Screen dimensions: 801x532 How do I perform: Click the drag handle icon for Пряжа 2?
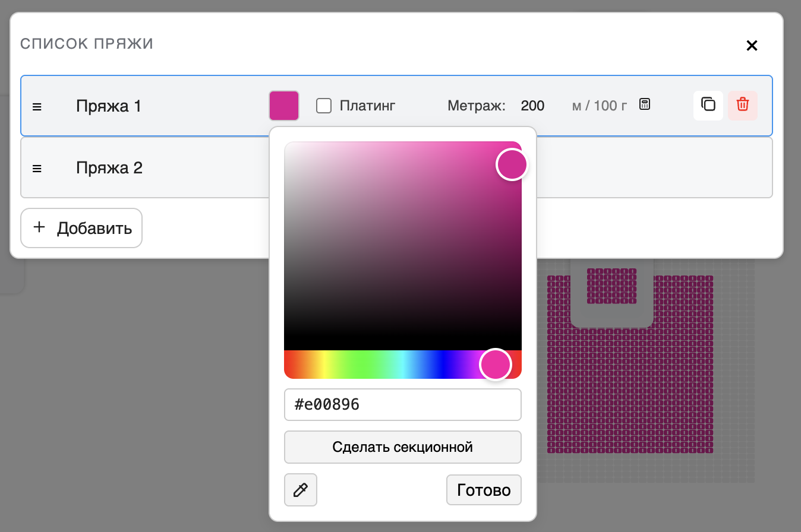click(x=37, y=169)
